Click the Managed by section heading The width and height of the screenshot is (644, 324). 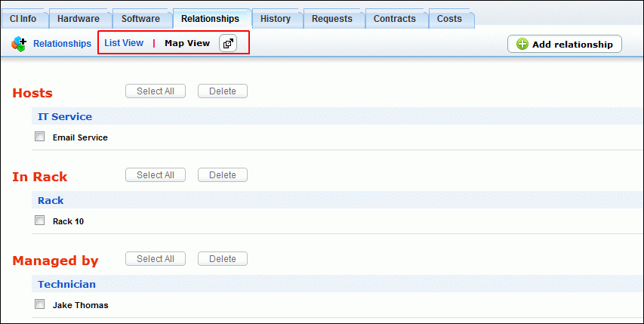click(55, 261)
